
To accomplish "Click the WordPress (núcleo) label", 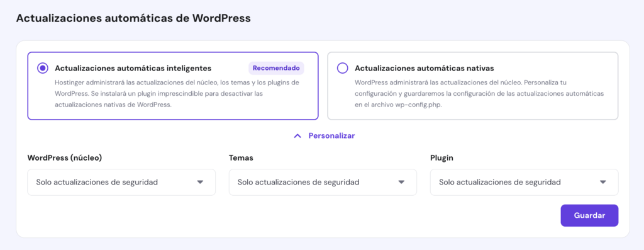I will pyautogui.click(x=65, y=158).
